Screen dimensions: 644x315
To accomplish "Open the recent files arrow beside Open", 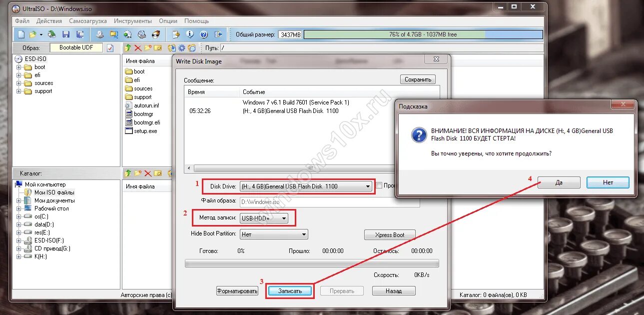I will (41, 34).
